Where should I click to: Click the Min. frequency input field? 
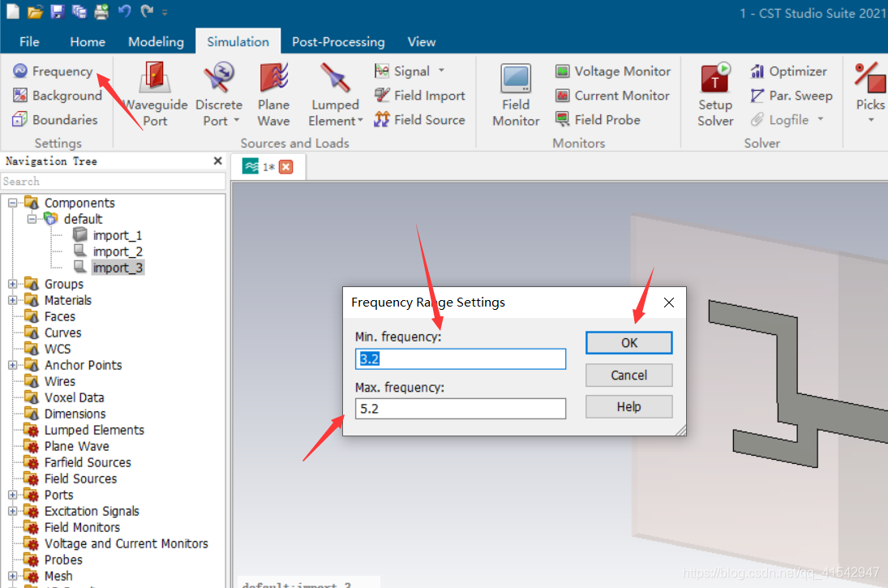point(461,358)
